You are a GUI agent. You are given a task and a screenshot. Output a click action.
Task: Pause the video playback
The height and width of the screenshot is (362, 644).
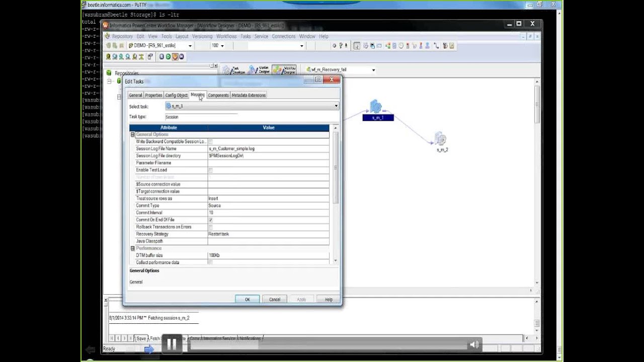[x=171, y=344]
